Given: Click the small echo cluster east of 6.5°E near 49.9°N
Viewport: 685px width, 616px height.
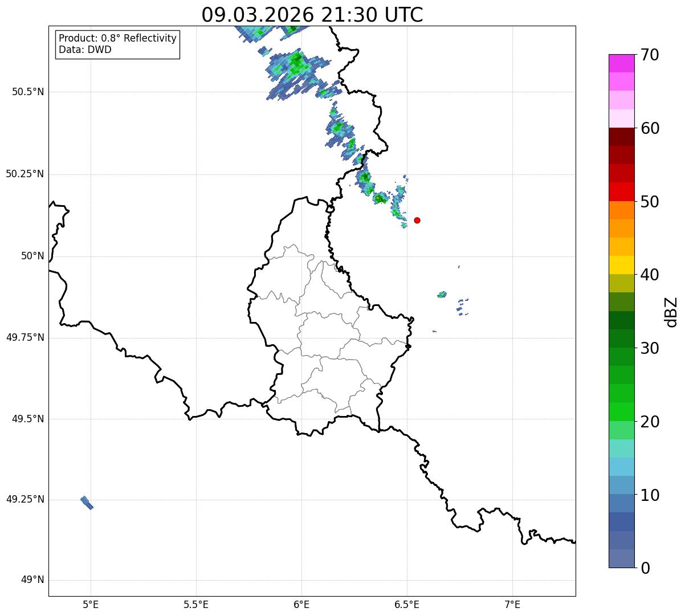Looking at the screenshot, I should 442,295.
